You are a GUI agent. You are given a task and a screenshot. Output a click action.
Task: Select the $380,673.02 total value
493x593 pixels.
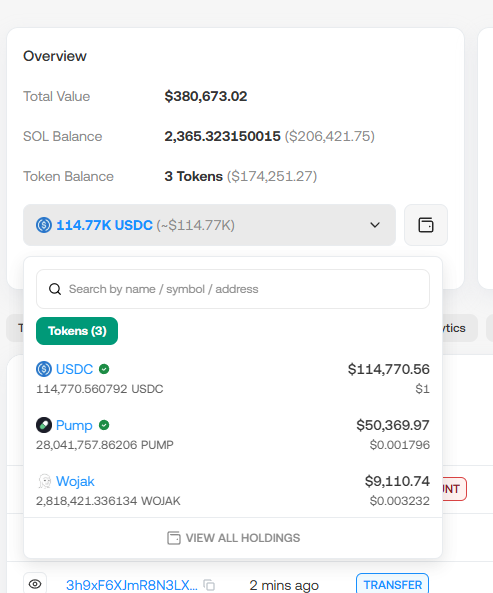[206, 96]
